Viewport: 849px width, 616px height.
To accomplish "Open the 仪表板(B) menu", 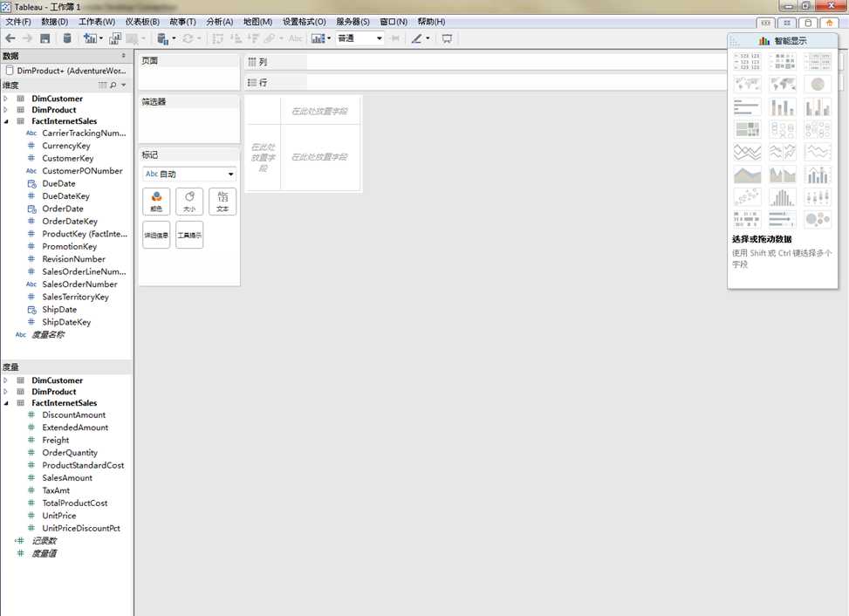I will pos(142,22).
